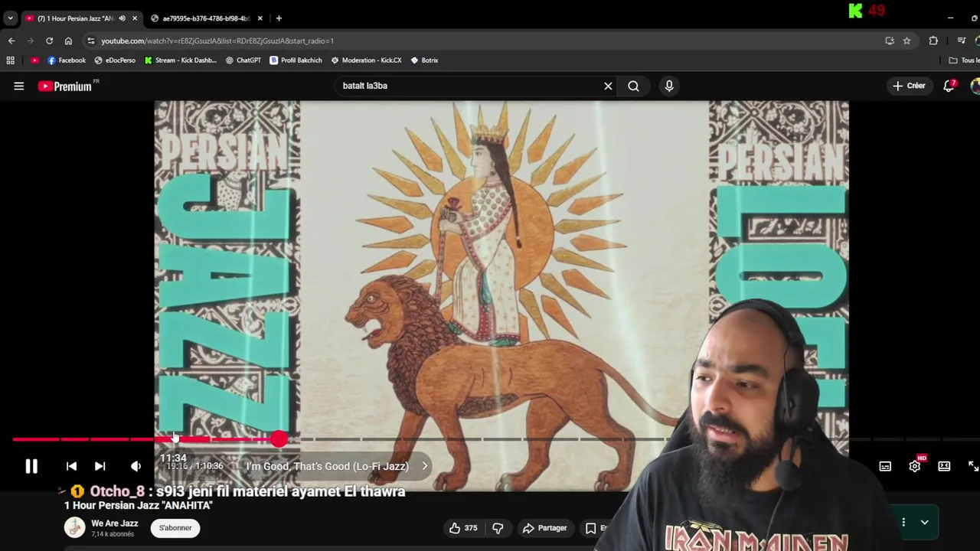This screenshot has height=551, width=980.
Task: Go back with browser back arrow
Action: (11, 41)
